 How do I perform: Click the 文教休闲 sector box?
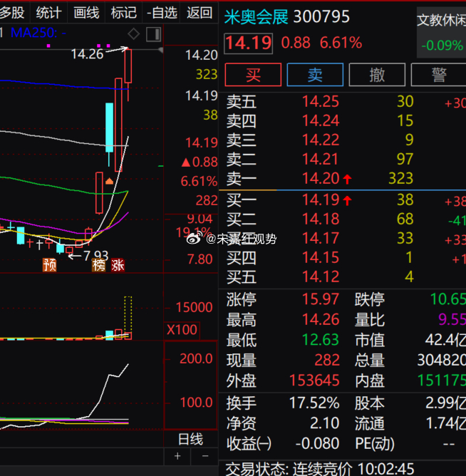click(441, 33)
